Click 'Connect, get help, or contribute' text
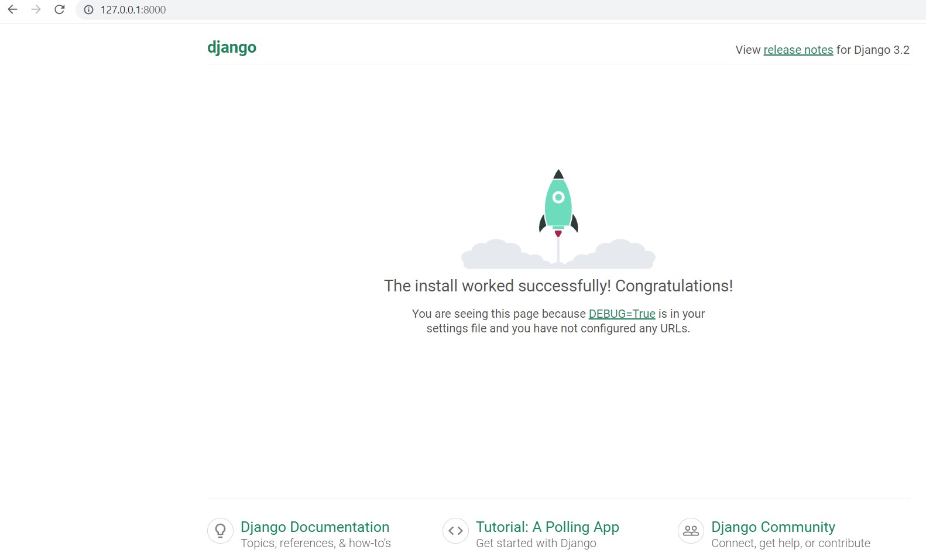The width and height of the screenshot is (926, 560). click(791, 543)
